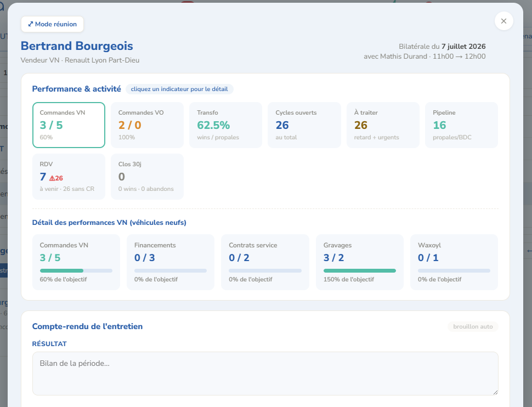532x407 pixels.
Task: Click 'avec Mathis Durand · 11h00 → 12h00'
Action: (425, 56)
